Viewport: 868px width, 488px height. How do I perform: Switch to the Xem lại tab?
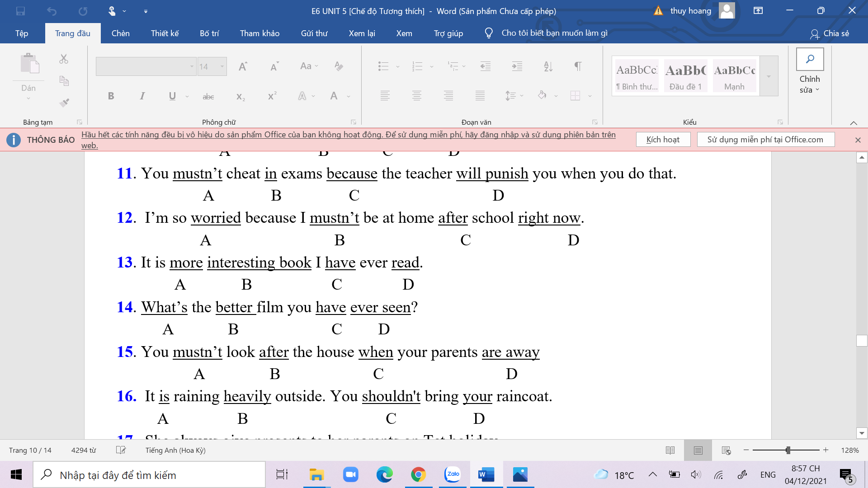click(x=362, y=33)
